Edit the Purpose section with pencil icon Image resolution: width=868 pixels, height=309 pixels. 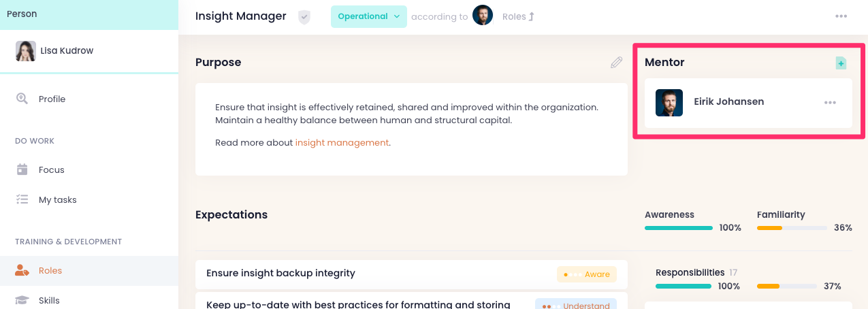616,63
